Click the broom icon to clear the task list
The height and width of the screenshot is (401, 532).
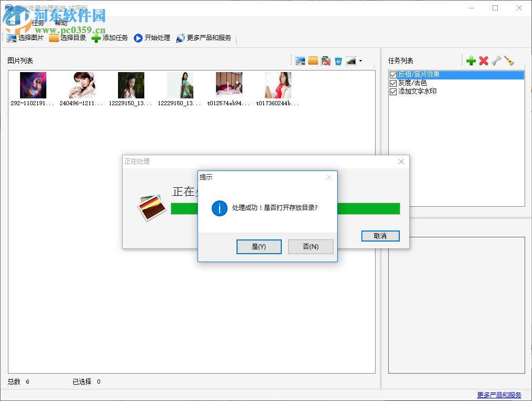coord(508,61)
